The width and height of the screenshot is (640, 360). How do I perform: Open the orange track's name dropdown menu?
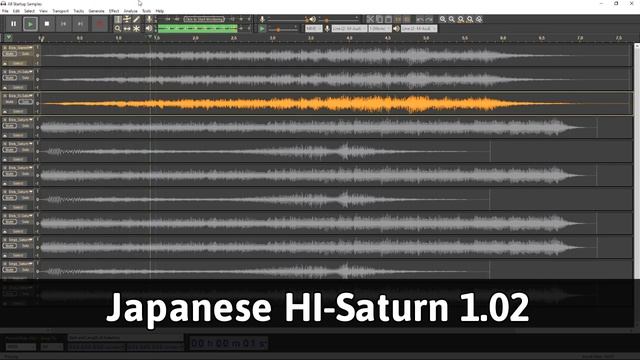pos(20,96)
